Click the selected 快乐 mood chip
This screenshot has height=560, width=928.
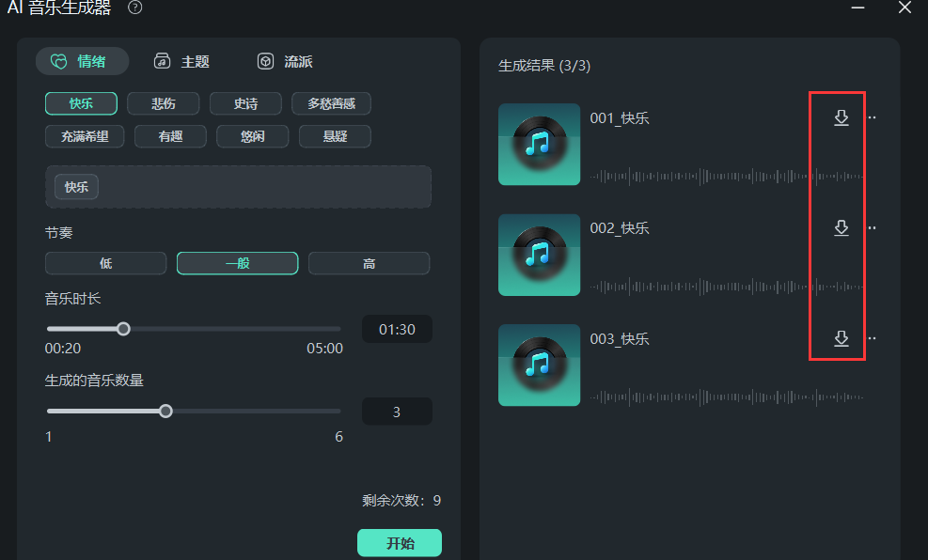pyautogui.click(x=75, y=186)
